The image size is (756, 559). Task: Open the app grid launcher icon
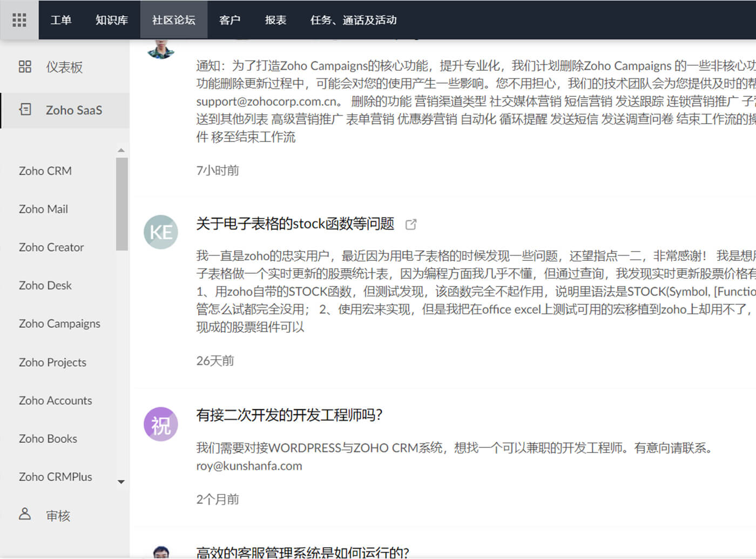coord(19,20)
